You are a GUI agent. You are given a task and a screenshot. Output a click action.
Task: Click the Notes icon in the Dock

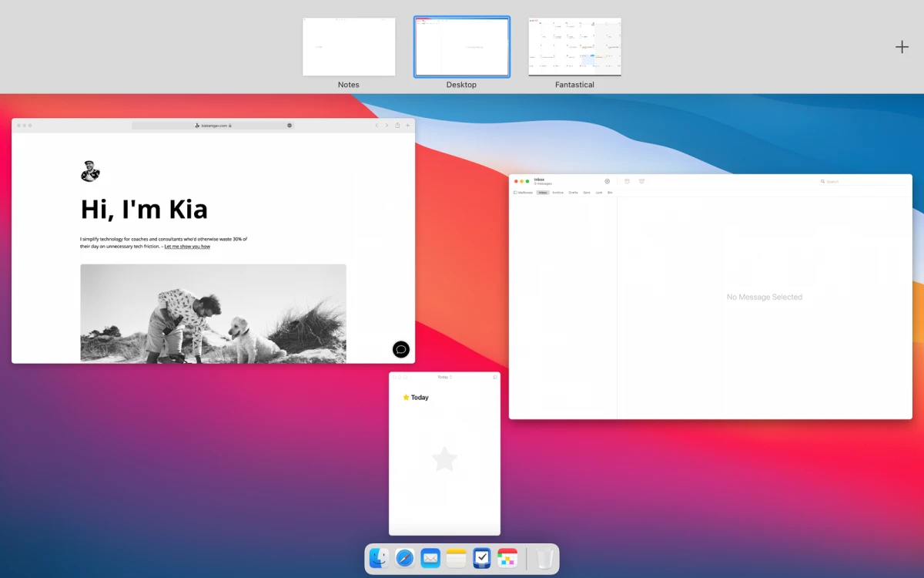(x=456, y=558)
